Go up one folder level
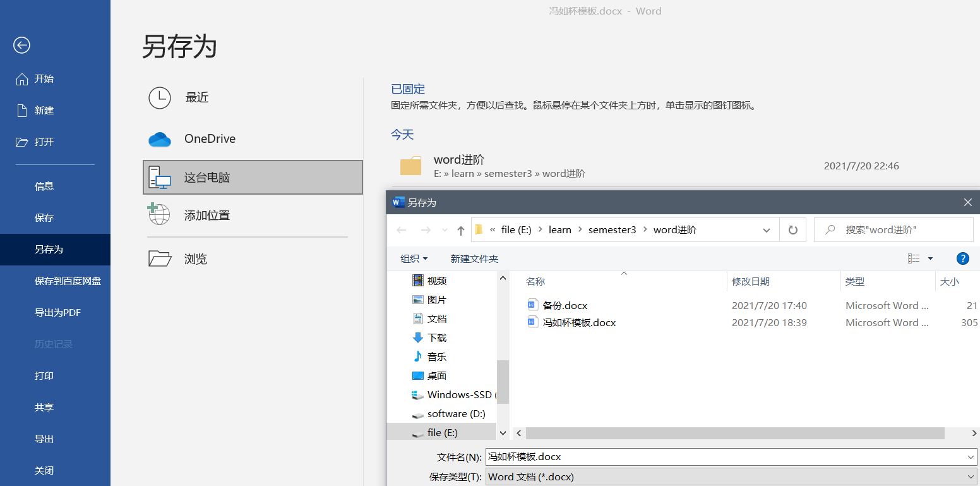980x486 pixels. (461, 231)
